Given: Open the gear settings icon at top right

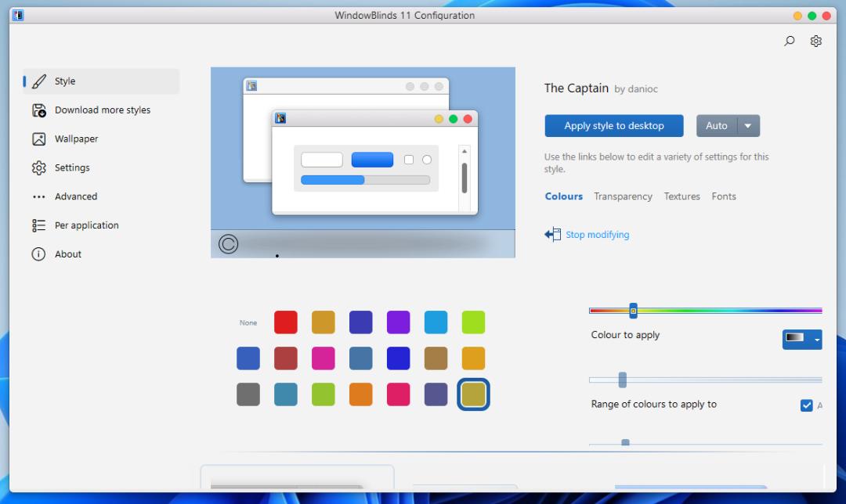Looking at the screenshot, I should point(815,41).
